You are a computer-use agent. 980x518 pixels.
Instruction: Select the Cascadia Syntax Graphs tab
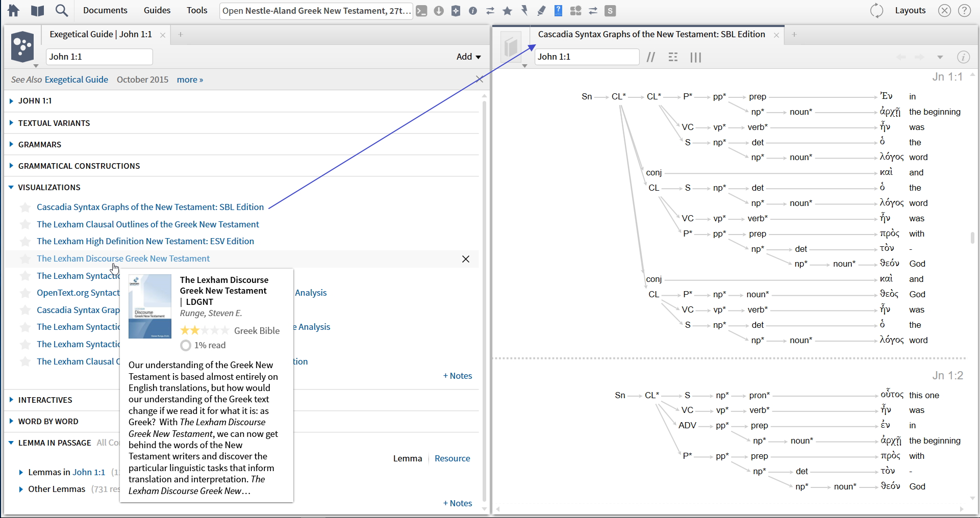point(651,34)
